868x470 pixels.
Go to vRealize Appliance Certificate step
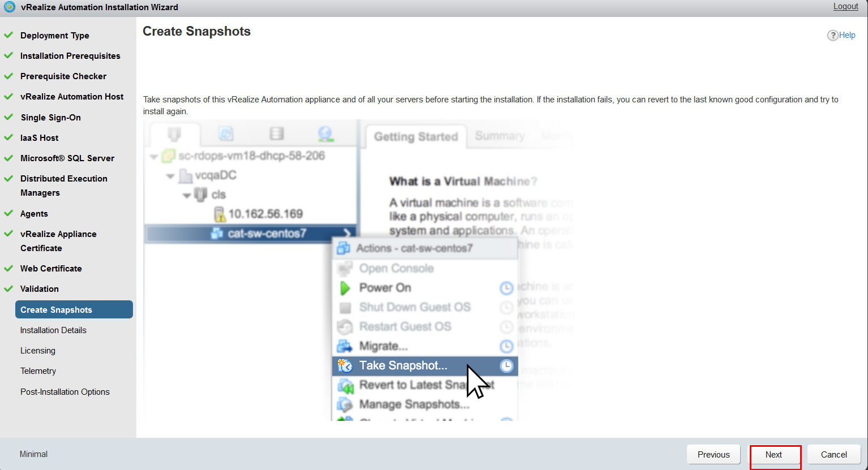(58, 241)
